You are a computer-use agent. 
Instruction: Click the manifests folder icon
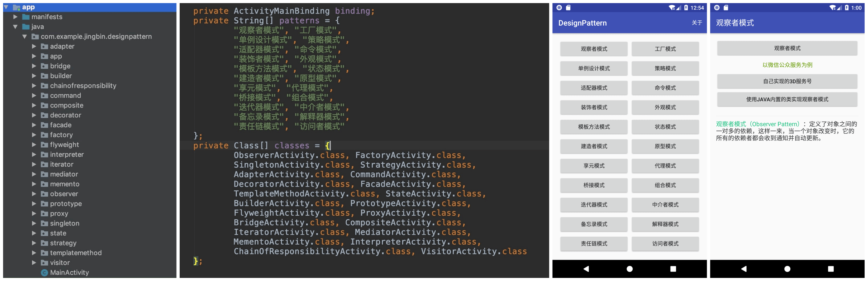(26, 17)
